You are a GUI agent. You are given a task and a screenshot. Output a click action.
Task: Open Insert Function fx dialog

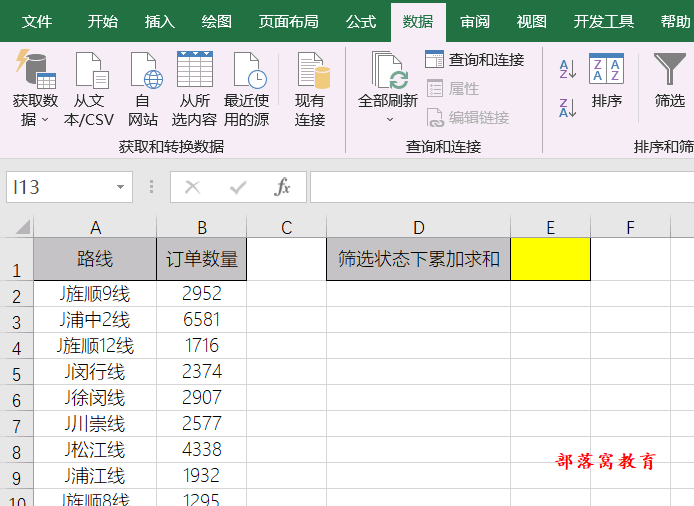[282, 187]
